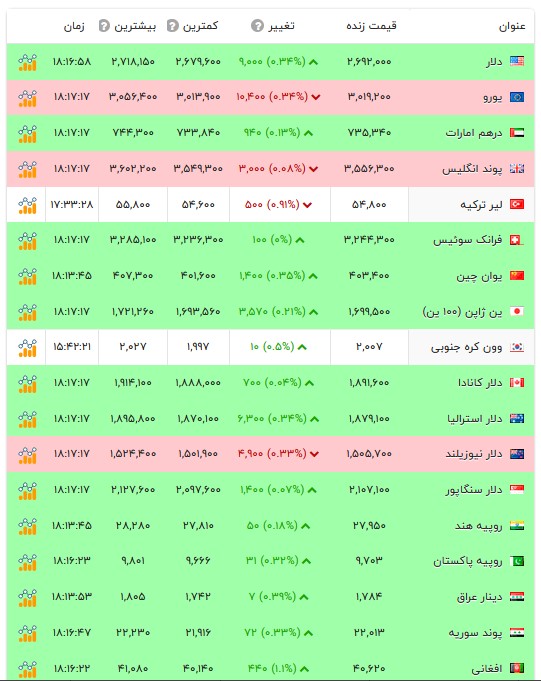Open the chart icon for Chinese Yuan row
The image size is (541, 681).
[x=27, y=276]
